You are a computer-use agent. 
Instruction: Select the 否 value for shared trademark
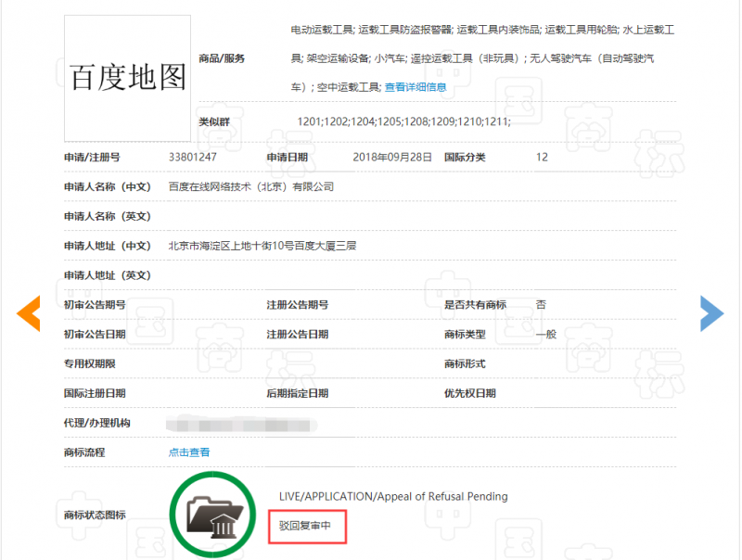(541, 305)
